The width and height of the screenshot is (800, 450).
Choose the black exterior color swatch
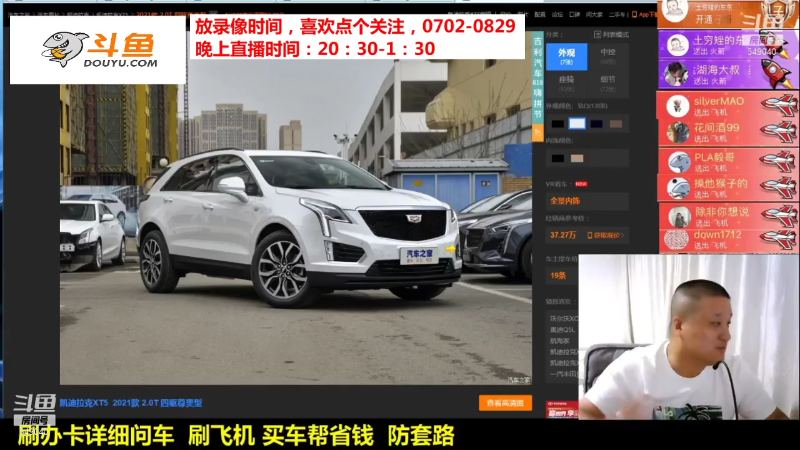[558, 123]
